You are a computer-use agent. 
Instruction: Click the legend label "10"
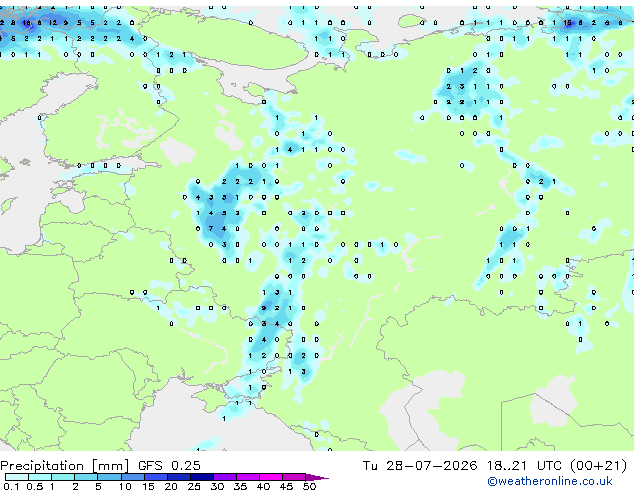[125, 486]
